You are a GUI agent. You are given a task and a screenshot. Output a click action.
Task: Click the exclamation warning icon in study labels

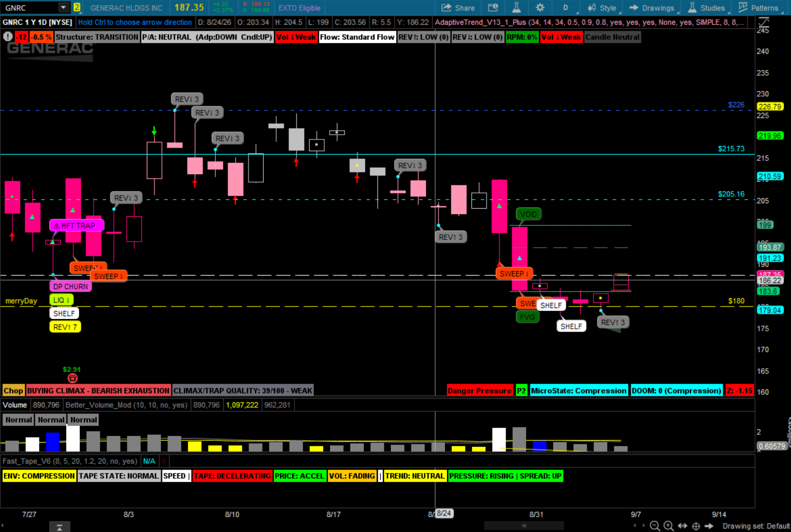(x=8, y=37)
